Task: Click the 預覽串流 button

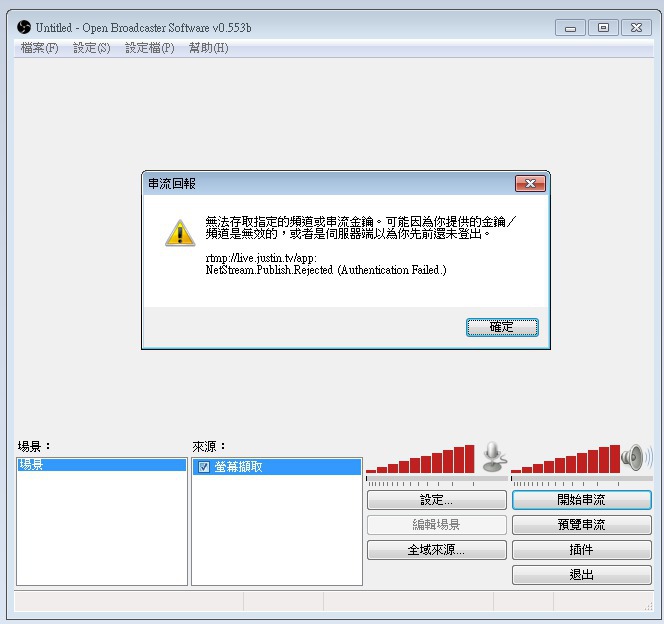Action: pos(581,525)
